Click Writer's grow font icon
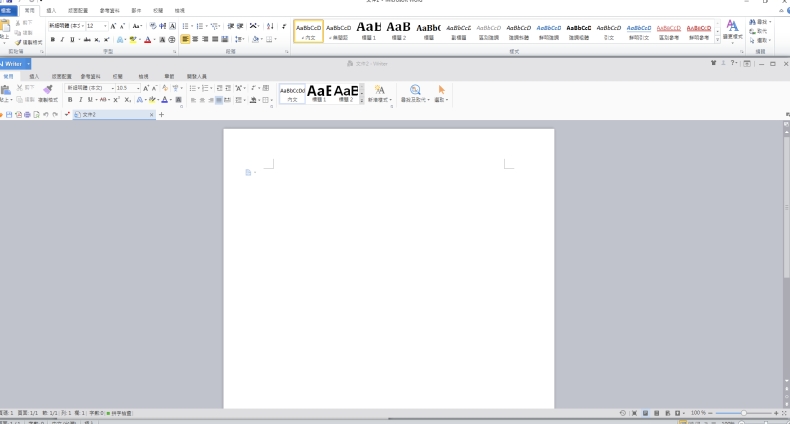 click(x=146, y=88)
